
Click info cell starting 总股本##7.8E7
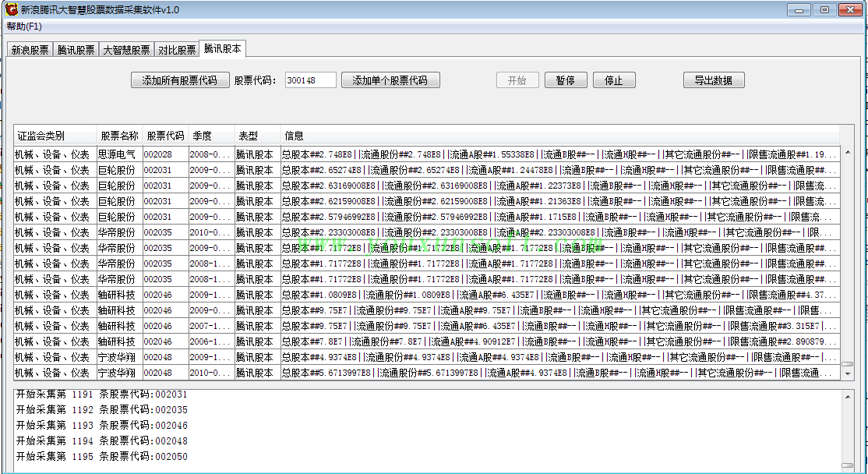coord(560,341)
